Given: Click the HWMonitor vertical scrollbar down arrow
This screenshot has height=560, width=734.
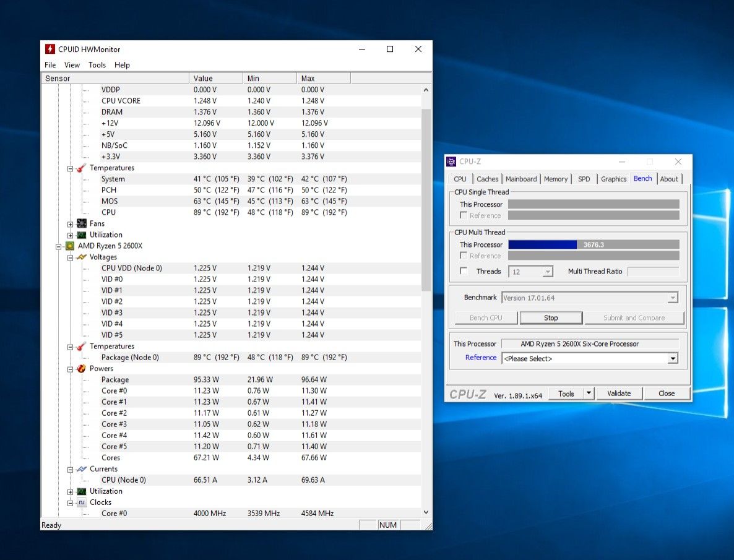Looking at the screenshot, I should [426, 512].
